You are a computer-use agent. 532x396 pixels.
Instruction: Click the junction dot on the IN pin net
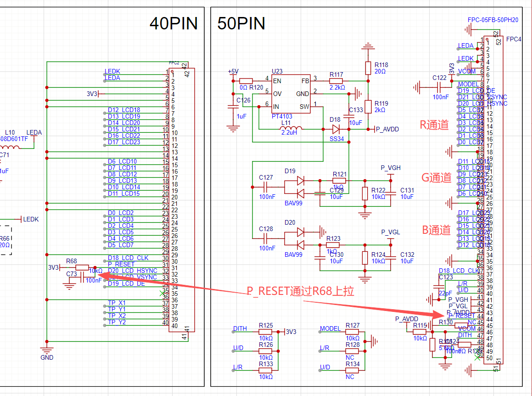click(259, 107)
